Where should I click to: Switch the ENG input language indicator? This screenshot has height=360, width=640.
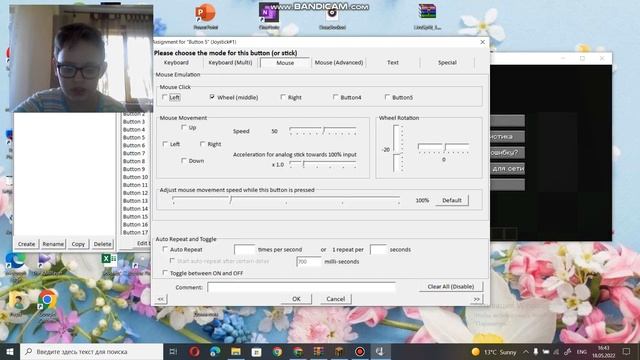click(582, 351)
